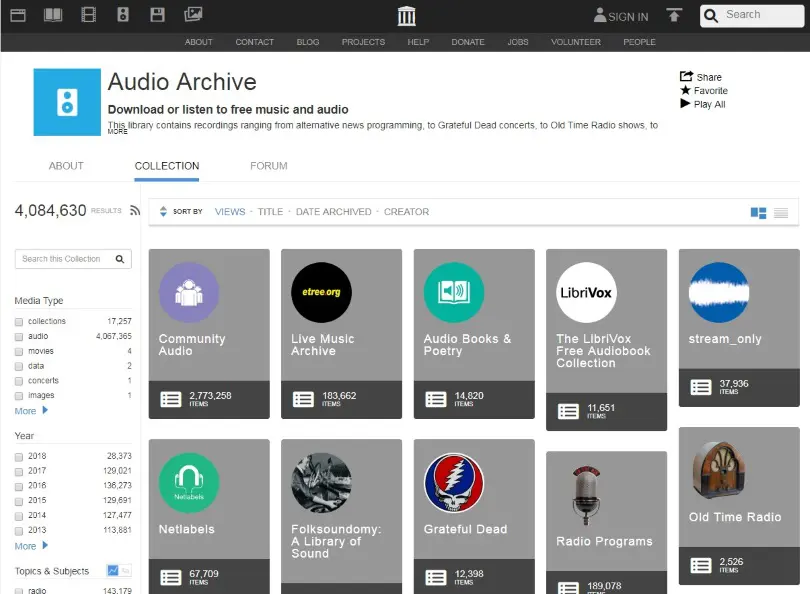This screenshot has width=810, height=594.
Task: Switch to list view icon
Action: (x=781, y=213)
